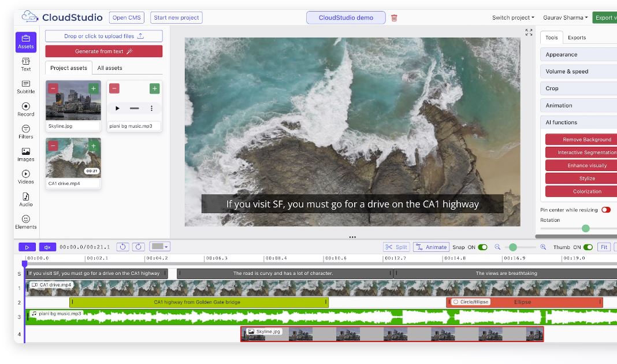This screenshot has height=364, width=617.
Task: Open the Switch project dropdown
Action: coord(513,18)
